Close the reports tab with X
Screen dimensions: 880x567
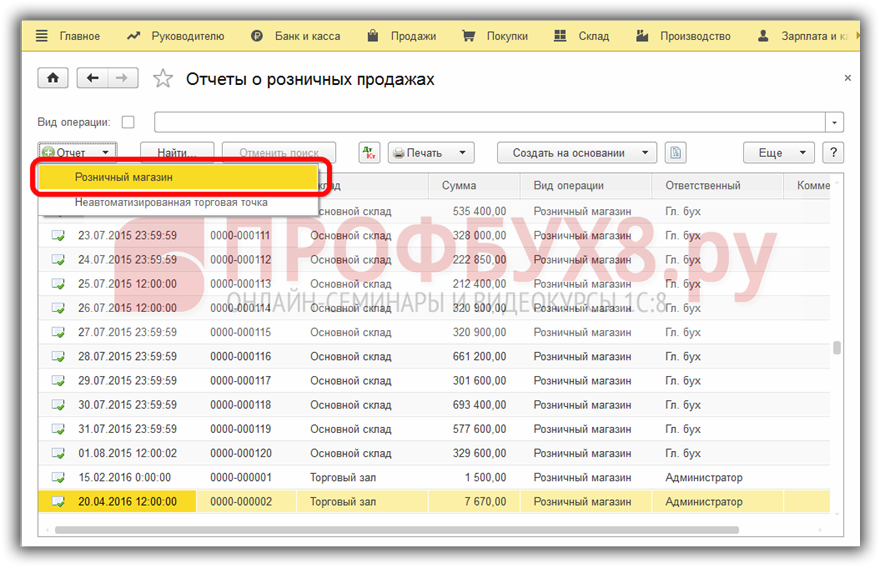pyautogui.click(x=847, y=78)
